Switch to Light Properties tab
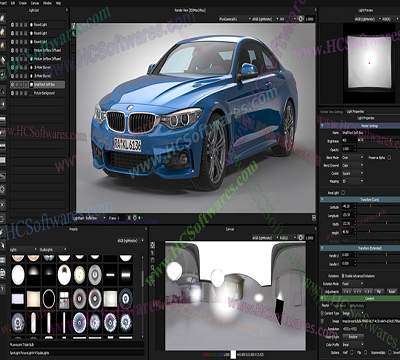Screen dimensions: 400x360 coord(355,112)
